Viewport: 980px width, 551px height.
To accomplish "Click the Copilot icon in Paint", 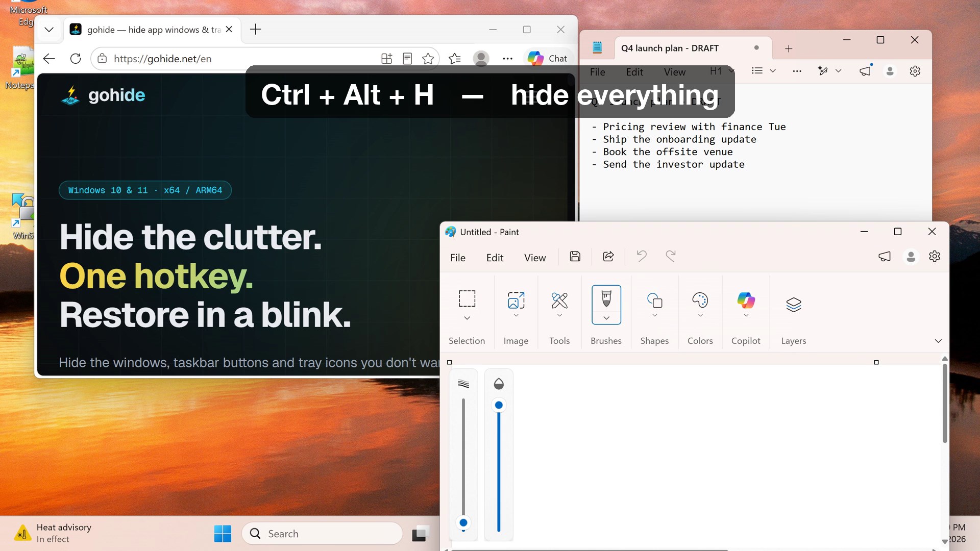I will coord(746,300).
